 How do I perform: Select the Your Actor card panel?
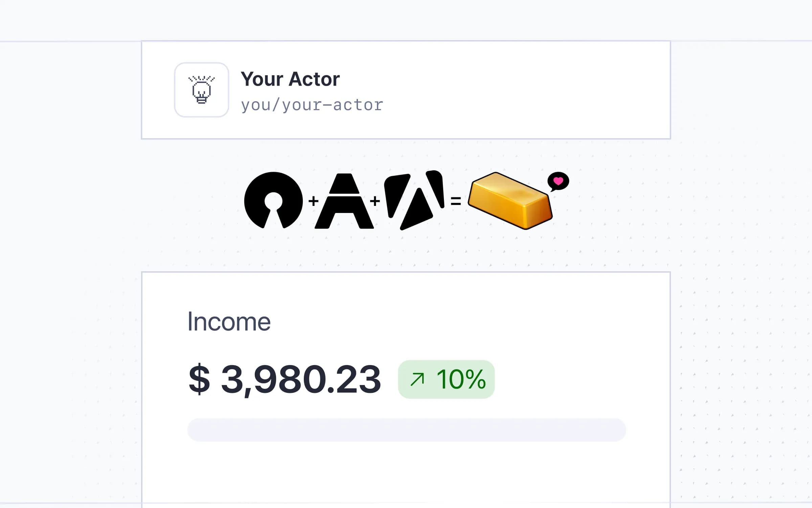pyautogui.click(x=406, y=90)
